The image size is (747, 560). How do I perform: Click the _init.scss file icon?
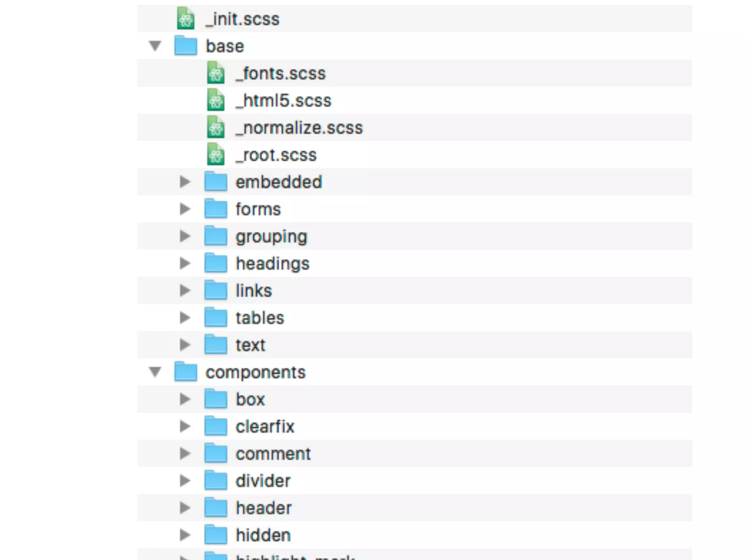[x=185, y=19]
